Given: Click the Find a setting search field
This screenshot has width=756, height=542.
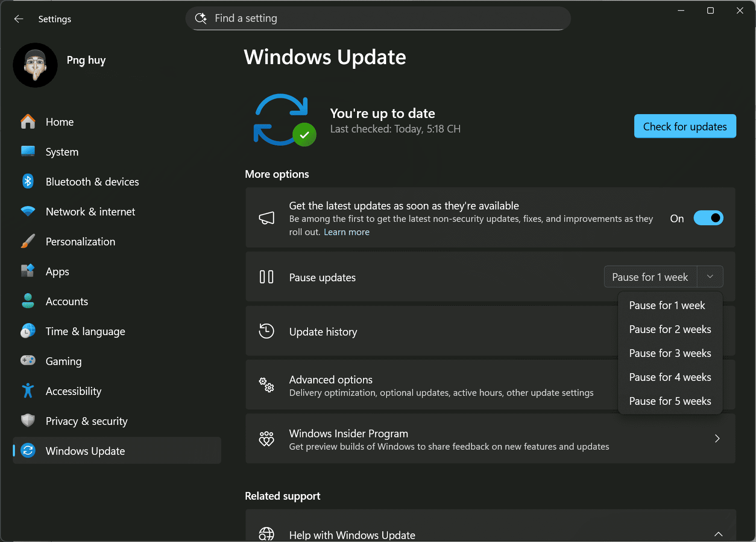Looking at the screenshot, I should (x=378, y=18).
